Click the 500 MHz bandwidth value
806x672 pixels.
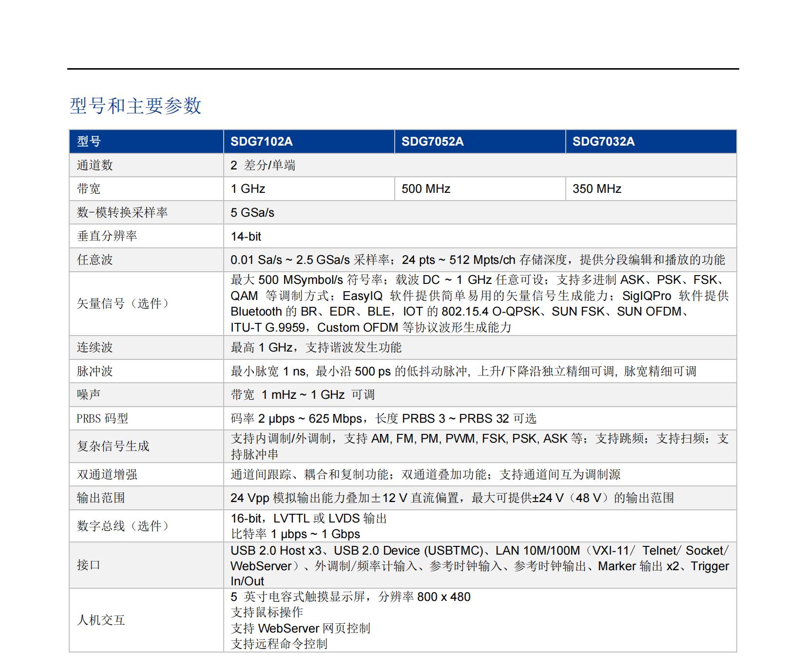tap(426, 189)
